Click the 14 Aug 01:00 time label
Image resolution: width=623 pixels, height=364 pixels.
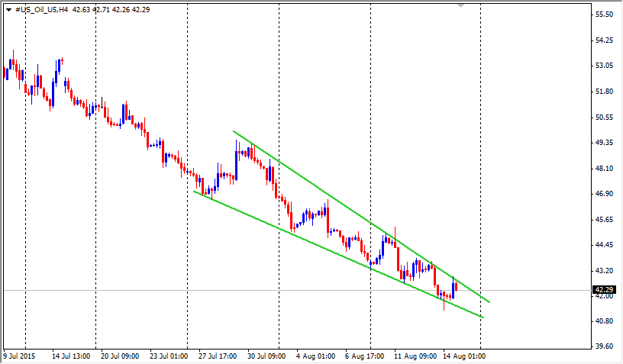tap(464, 356)
